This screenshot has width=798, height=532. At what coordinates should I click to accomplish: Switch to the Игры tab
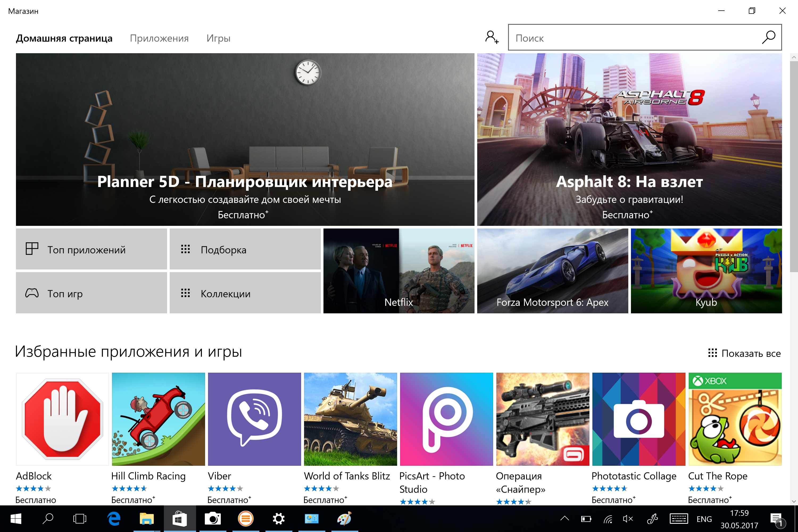[218, 38]
